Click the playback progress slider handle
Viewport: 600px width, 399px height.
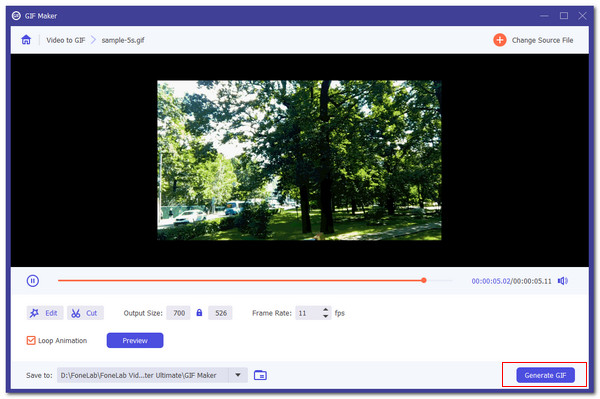click(424, 280)
